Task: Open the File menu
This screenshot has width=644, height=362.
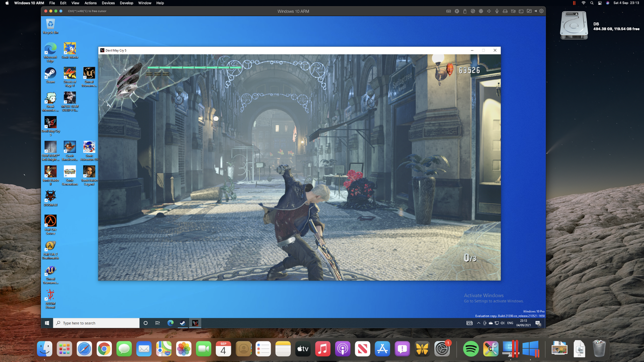Action: click(x=52, y=3)
